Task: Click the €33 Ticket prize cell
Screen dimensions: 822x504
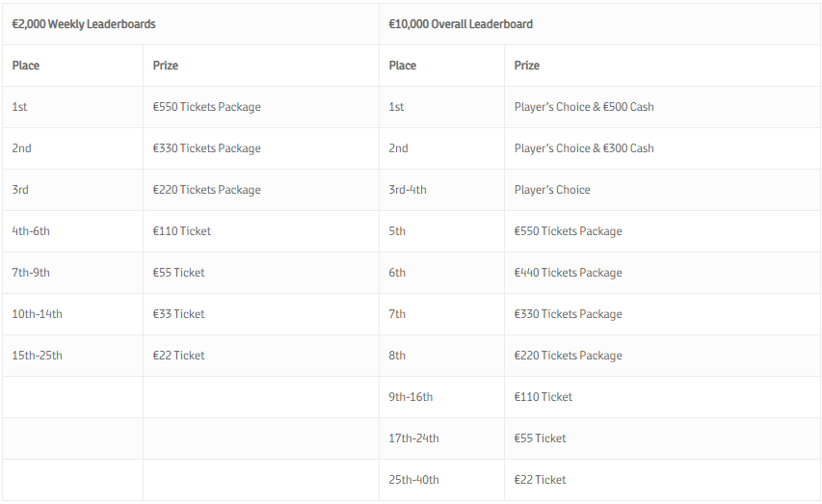Action: (178, 314)
